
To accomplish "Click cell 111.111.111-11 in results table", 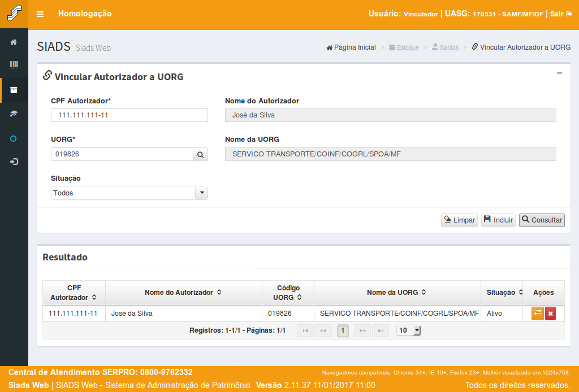I will 73,313.
